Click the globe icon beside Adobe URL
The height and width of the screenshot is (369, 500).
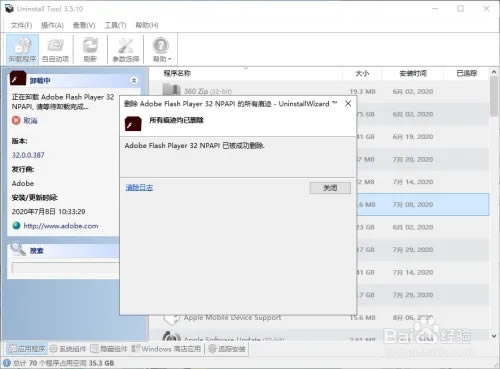[x=16, y=226]
